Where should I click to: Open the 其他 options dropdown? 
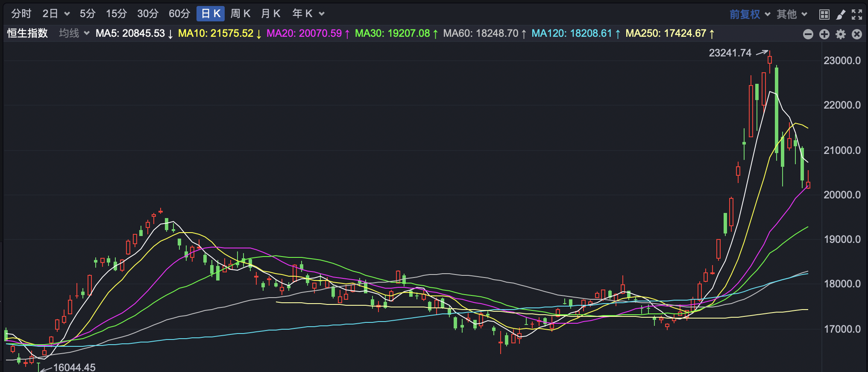coord(792,14)
